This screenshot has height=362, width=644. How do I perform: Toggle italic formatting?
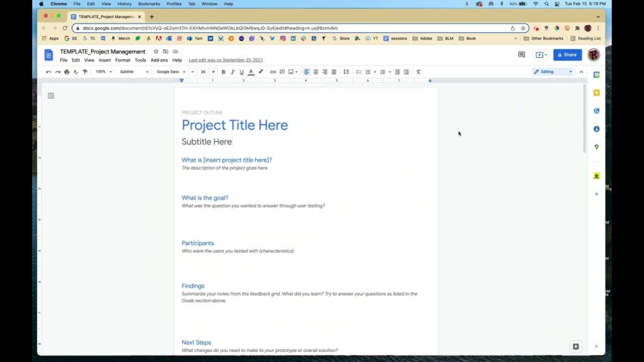click(233, 72)
